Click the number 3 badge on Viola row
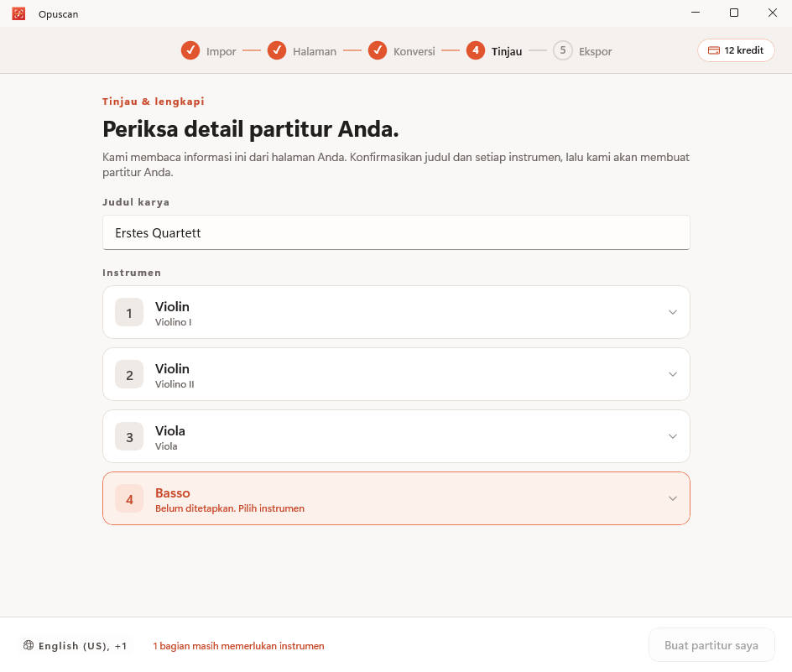This screenshot has width=792, height=672. (x=129, y=436)
